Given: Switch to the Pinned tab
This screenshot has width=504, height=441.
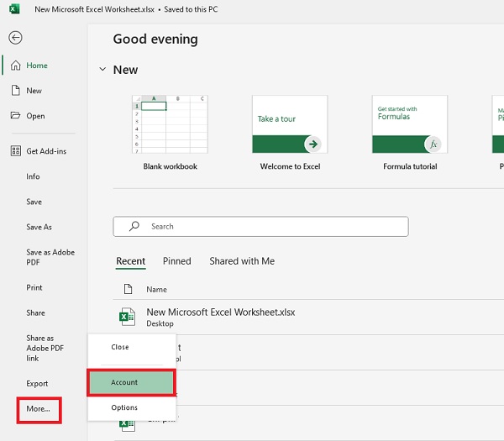Looking at the screenshot, I should click(176, 261).
